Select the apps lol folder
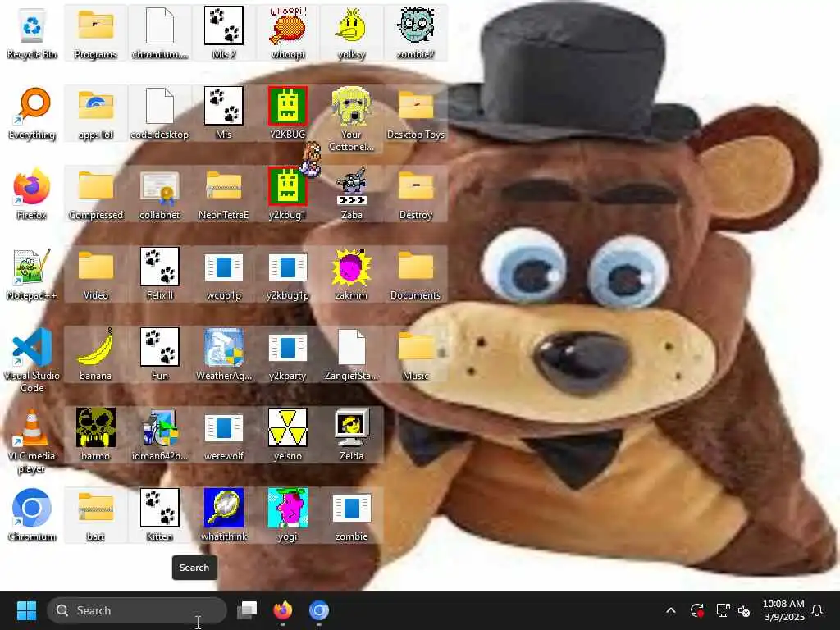 click(x=95, y=112)
